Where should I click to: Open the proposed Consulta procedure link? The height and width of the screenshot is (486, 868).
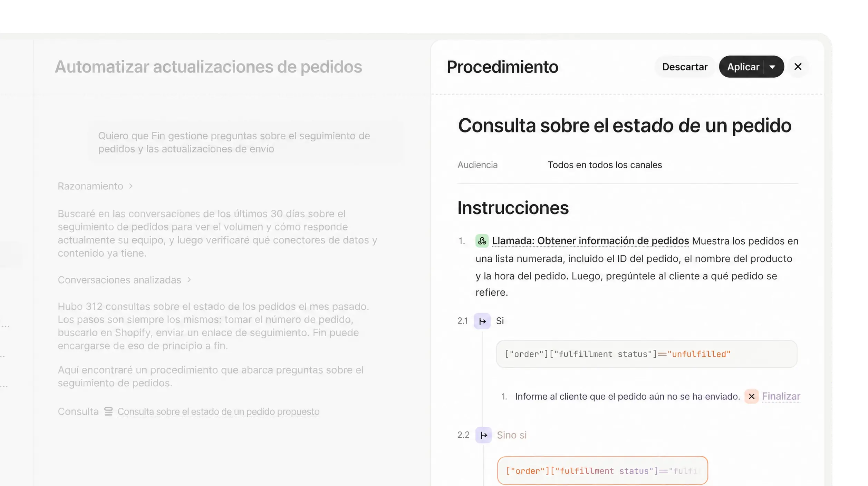tap(218, 411)
